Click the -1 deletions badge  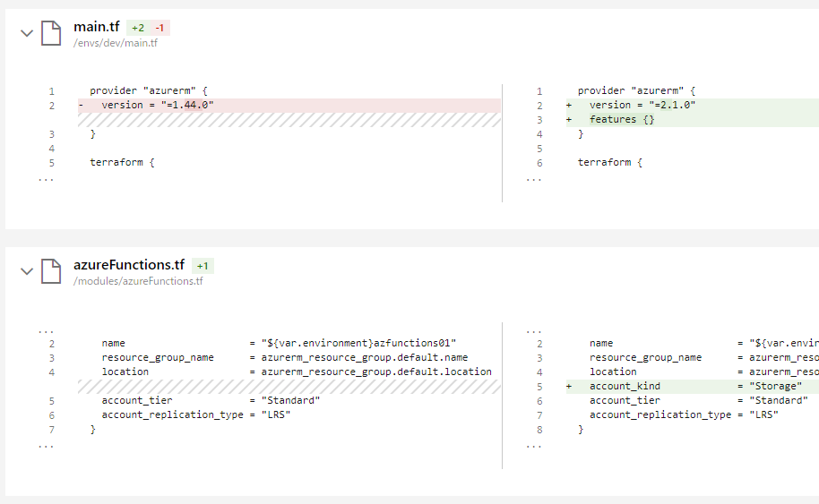(159, 28)
